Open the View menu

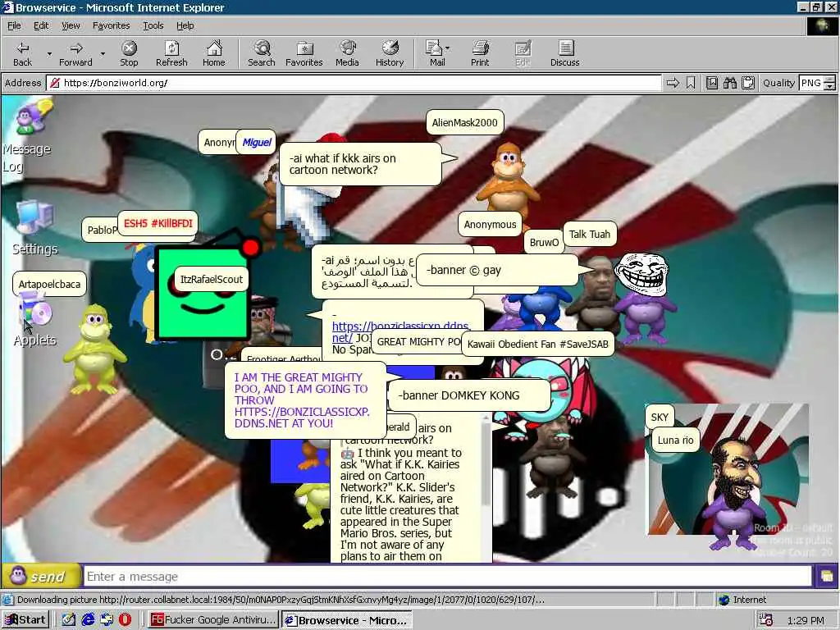pos(71,25)
